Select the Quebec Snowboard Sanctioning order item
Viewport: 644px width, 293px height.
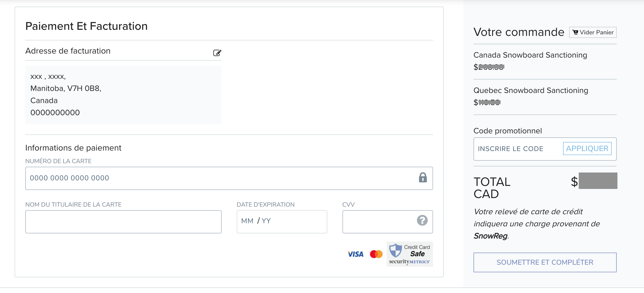531,90
